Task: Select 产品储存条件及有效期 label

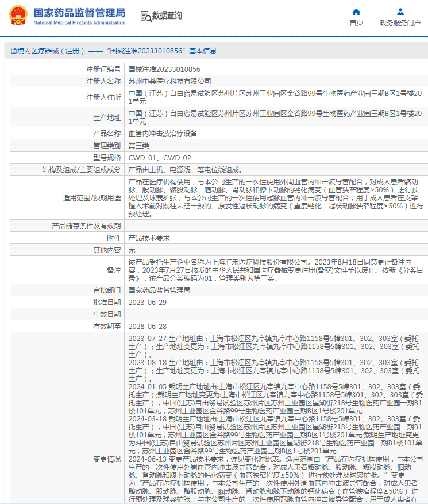Action: point(86,226)
